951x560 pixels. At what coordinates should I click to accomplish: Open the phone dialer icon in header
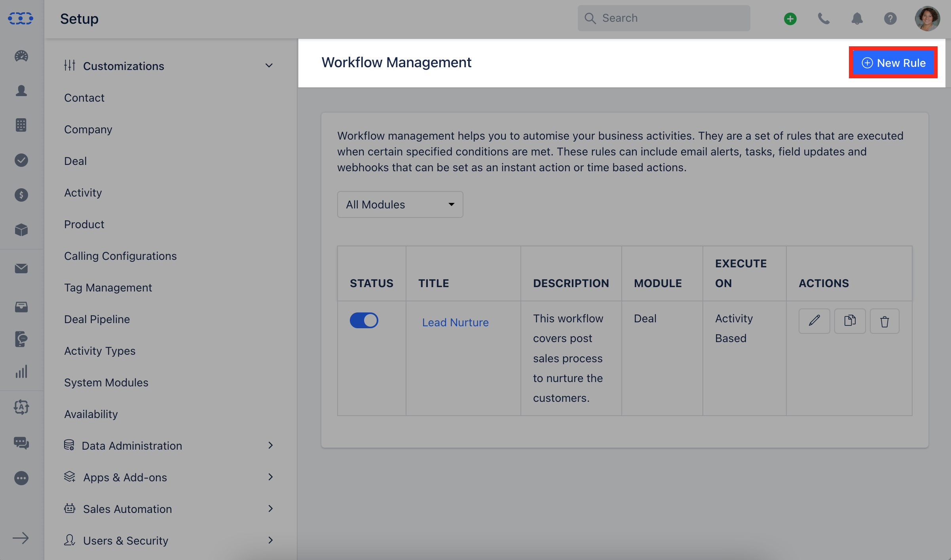point(824,19)
